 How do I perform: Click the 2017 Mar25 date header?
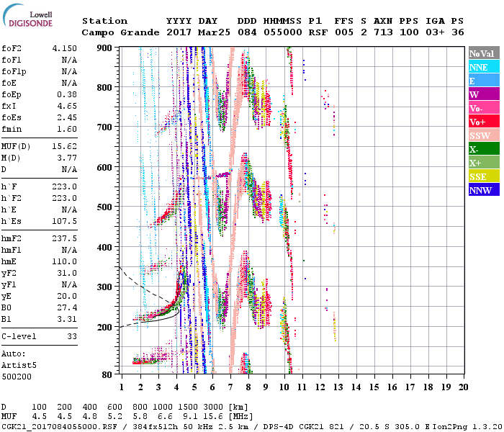point(191,32)
